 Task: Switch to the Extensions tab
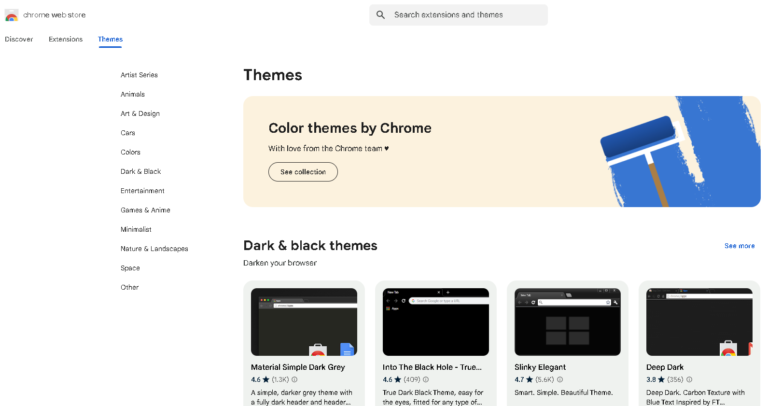pos(66,39)
